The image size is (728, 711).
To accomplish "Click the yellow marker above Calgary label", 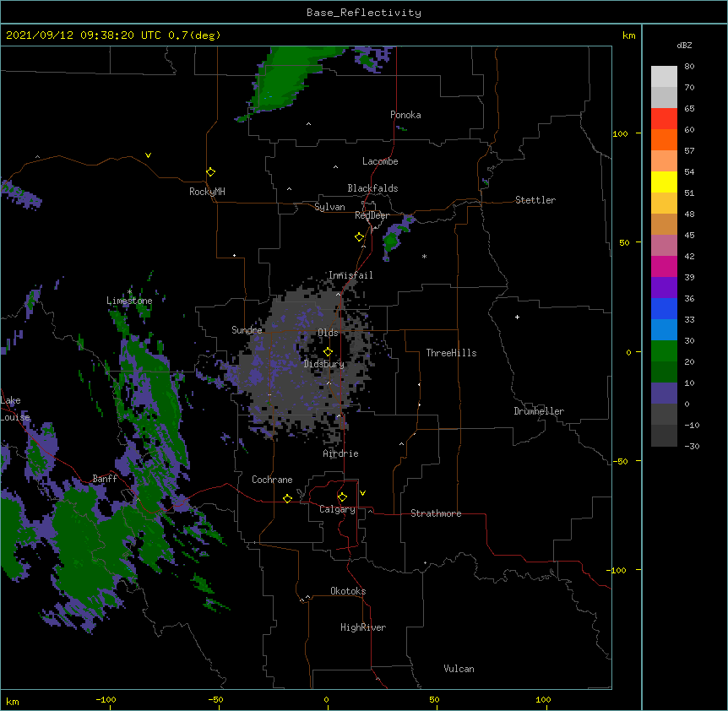I will point(342,497).
